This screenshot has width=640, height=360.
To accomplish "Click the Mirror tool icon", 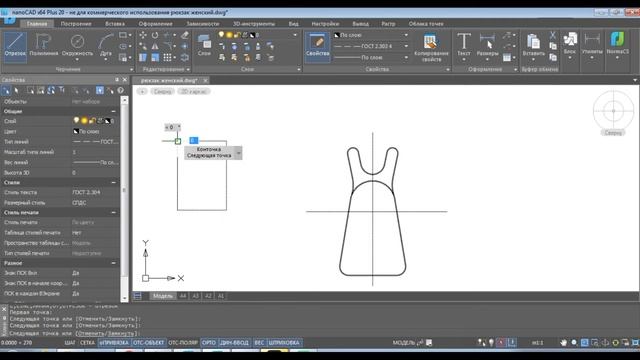I will click(155, 47).
